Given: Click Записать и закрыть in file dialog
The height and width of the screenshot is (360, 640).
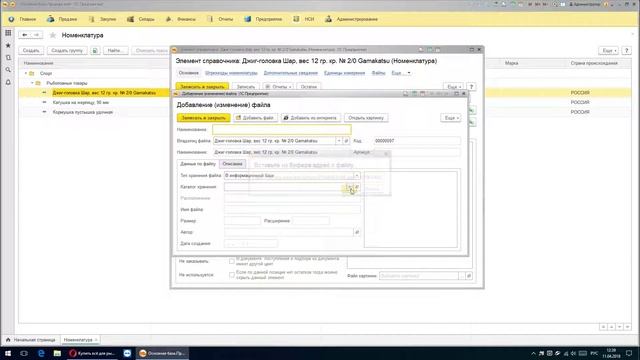Looking at the screenshot, I should coord(203,118).
